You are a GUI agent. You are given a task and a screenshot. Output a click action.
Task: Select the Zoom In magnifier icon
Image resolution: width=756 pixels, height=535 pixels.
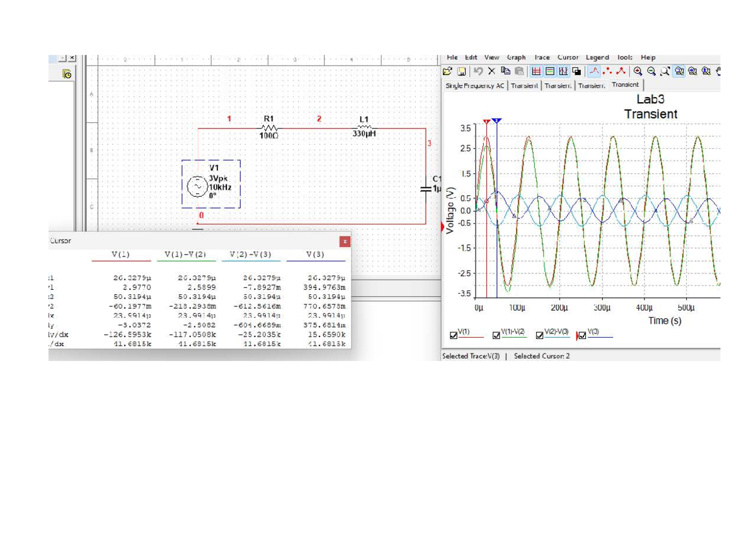[638, 71]
